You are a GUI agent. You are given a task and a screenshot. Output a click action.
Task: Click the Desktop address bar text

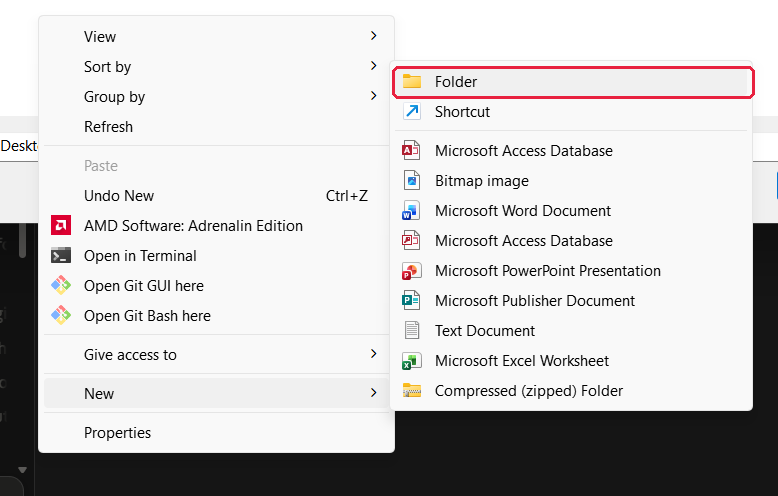[19, 146]
